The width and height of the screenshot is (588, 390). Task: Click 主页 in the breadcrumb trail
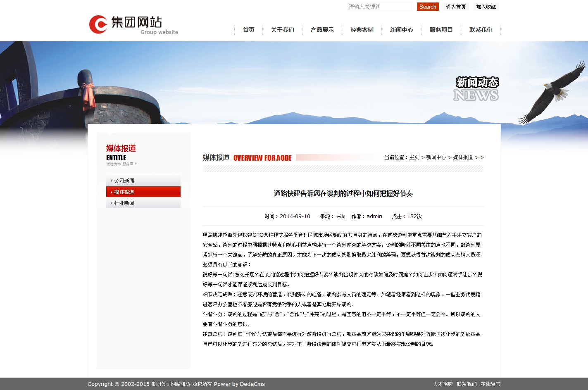tap(414, 157)
